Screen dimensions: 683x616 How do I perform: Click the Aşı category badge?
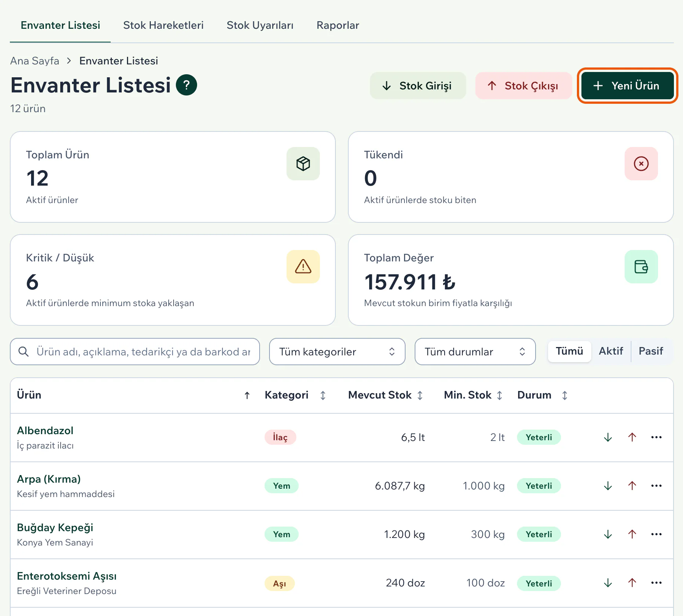coord(280,583)
